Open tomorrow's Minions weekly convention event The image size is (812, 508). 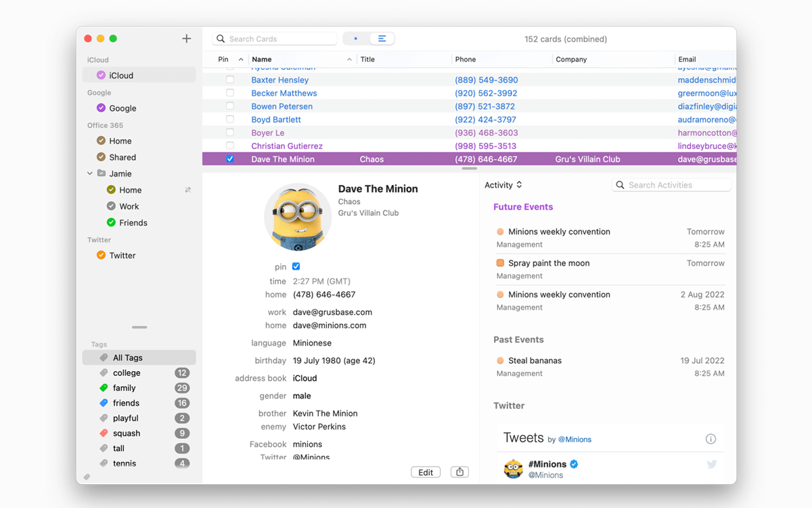click(610, 238)
